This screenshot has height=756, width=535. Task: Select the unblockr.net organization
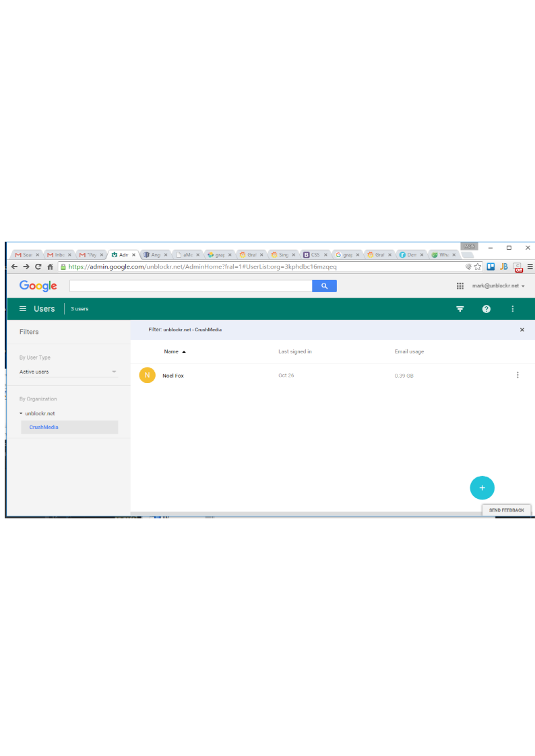pos(40,413)
